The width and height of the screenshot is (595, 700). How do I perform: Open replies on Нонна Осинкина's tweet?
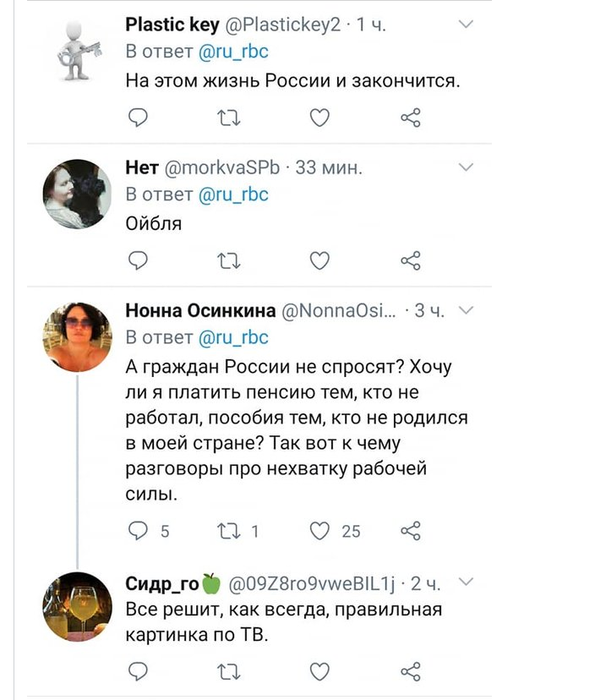[x=149, y=531]
